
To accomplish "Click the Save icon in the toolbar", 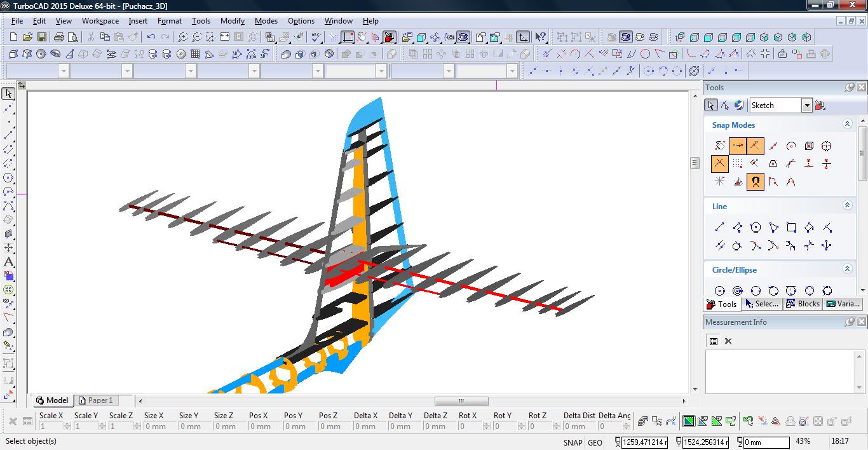I will pyautogui.click(x=42, y=37).
